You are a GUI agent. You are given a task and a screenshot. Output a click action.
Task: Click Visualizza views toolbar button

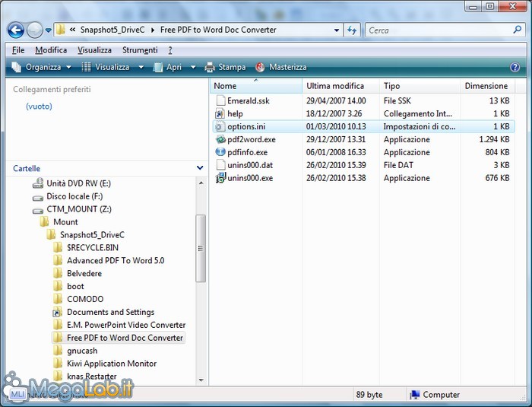(106, 67)
